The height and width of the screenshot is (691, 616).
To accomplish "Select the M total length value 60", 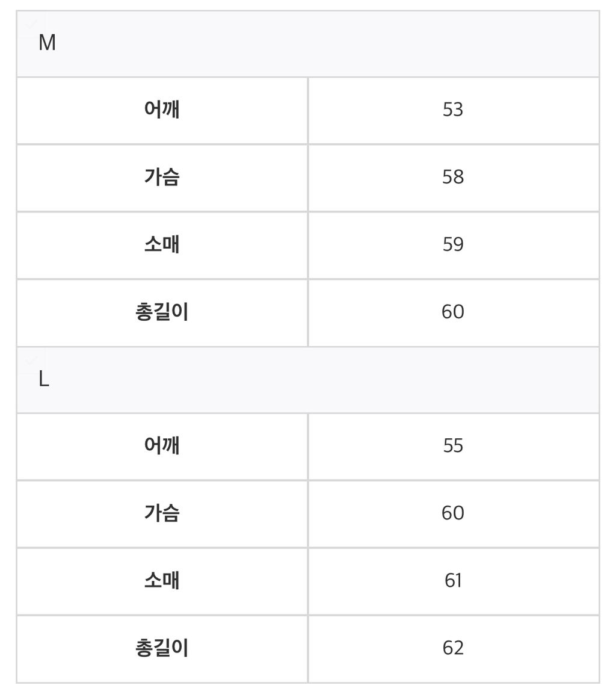I will [453, 312].
